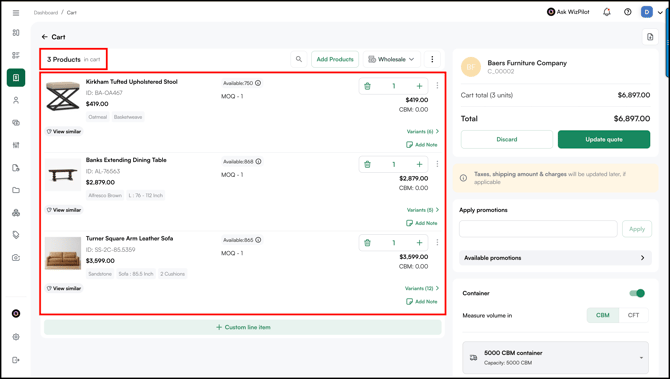This screenshot has height=379, width=670.
Task: Open the Wholesale price list dropdown
Action: pos(392,59)
